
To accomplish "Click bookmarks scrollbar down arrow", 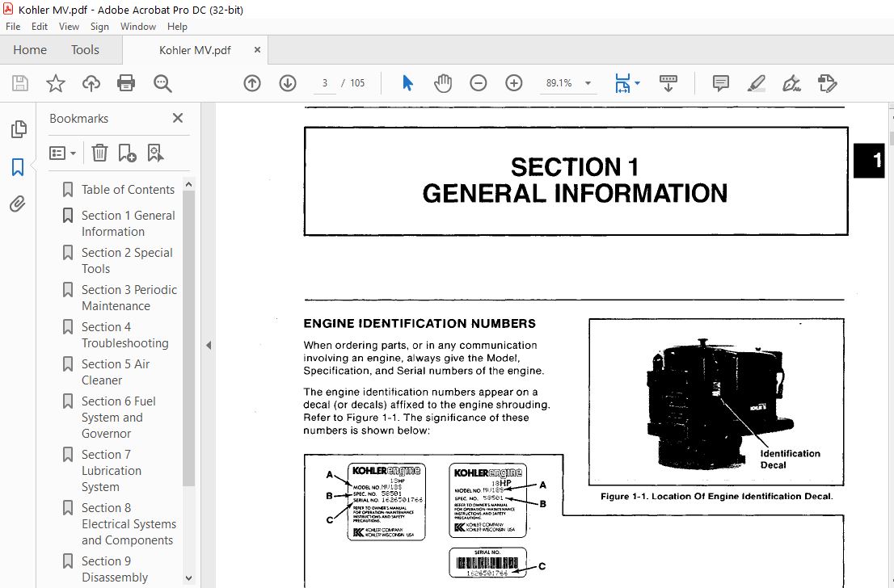I will tap(188, 578).
